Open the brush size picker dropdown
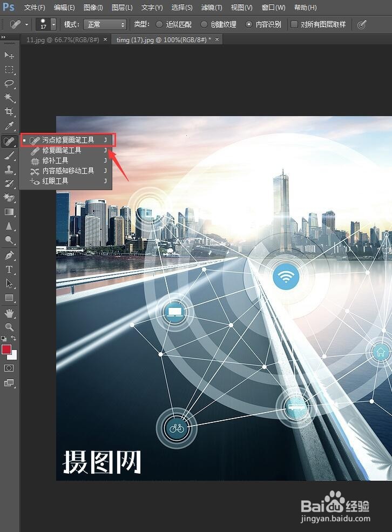Screen dimensions: 392x532 [53, 24]
